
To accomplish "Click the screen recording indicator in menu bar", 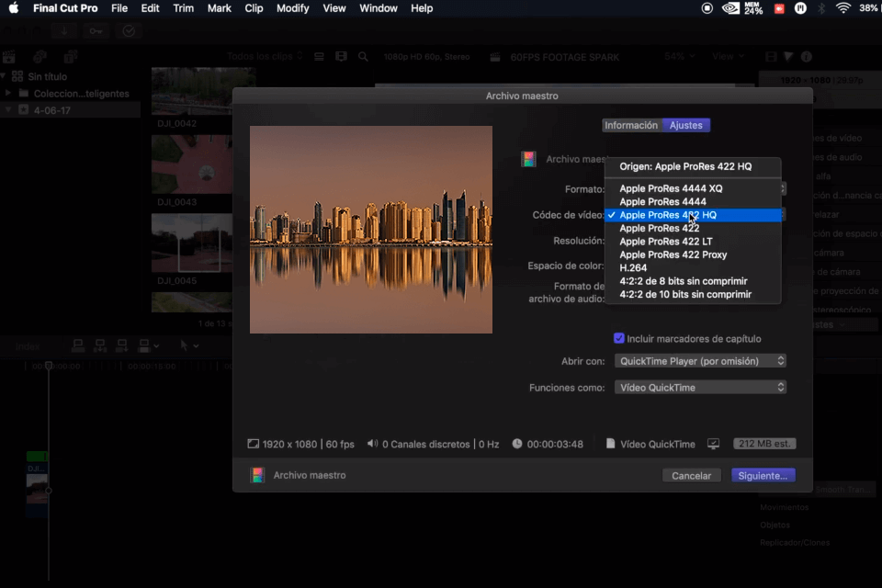I will 707,8.
